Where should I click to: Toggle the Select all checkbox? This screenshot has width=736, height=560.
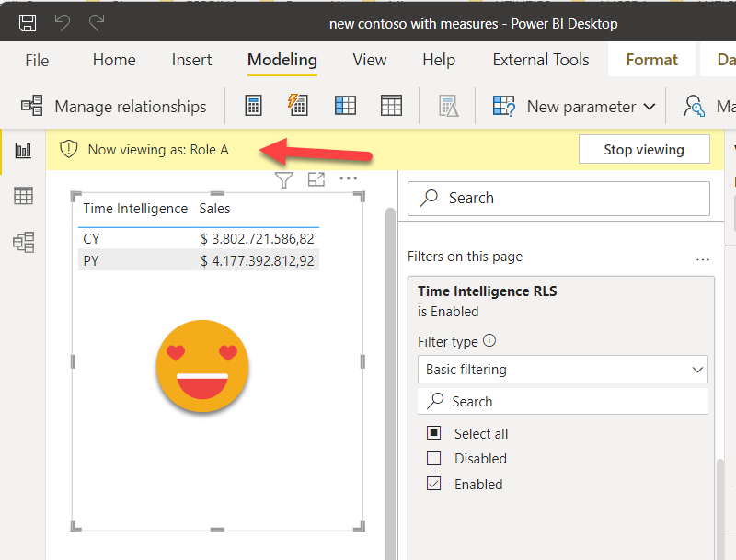434,434
